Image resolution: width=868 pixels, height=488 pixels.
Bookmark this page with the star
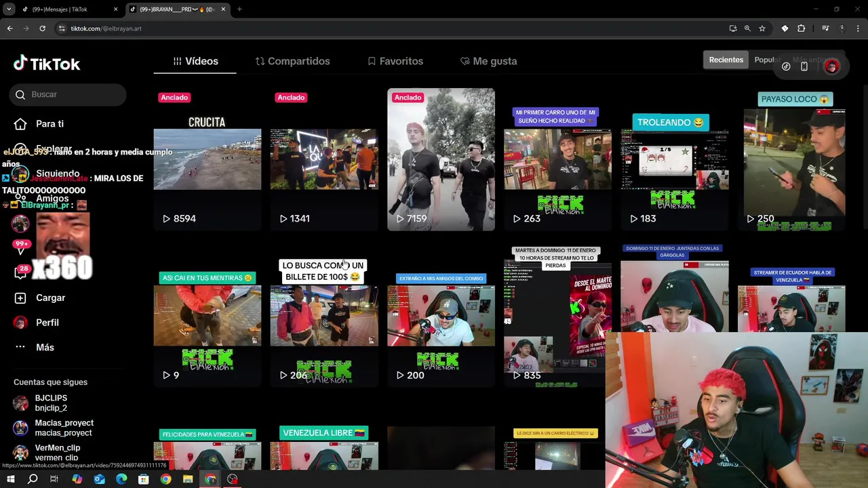point(762,28)
